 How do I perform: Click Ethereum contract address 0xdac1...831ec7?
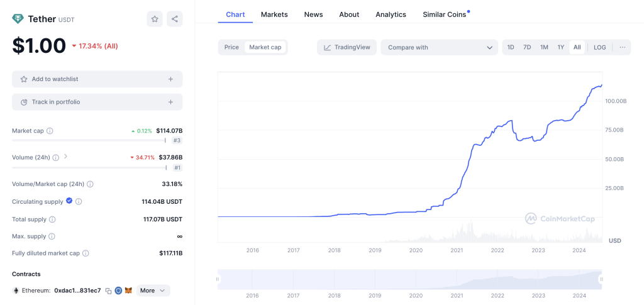click(x=77, y=291)
